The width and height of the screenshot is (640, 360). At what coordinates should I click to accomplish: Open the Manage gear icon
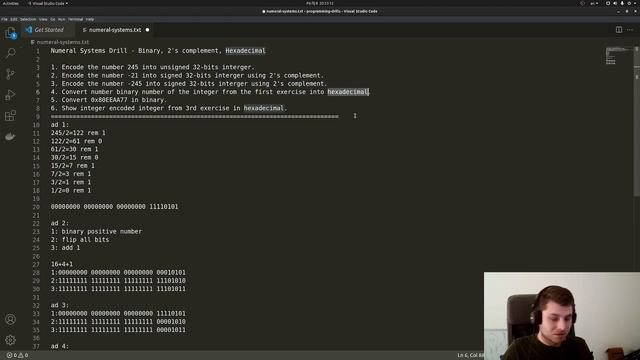tap(11, 340)
